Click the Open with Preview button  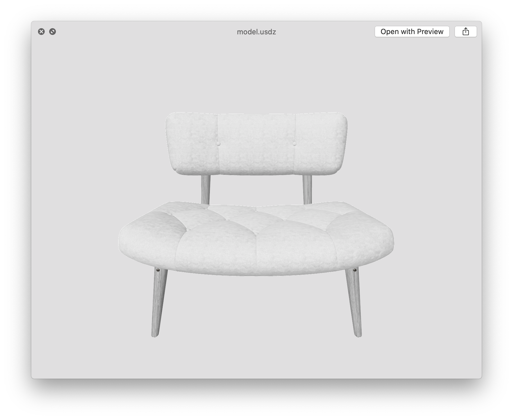click(x=412, y=32)
